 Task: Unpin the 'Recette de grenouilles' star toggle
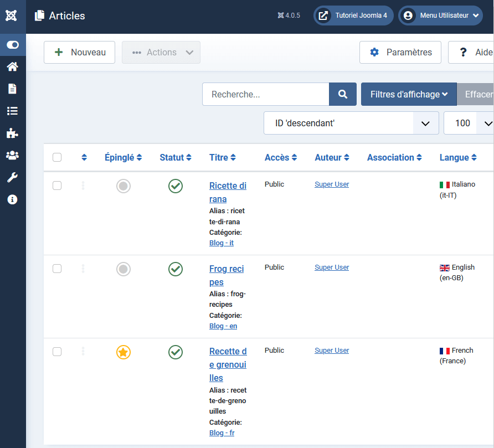click(123, 352)
